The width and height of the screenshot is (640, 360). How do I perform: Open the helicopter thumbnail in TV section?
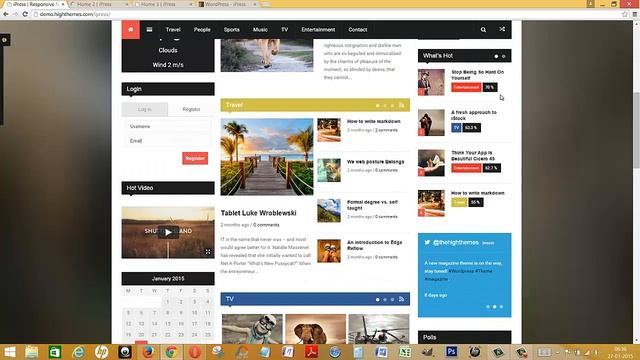click(x=379, y=329)
